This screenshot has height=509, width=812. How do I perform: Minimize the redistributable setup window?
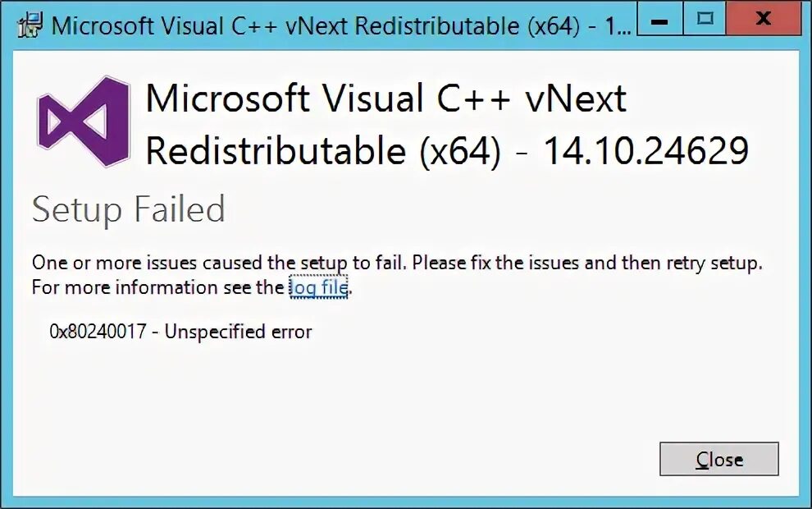coord(659,18)
